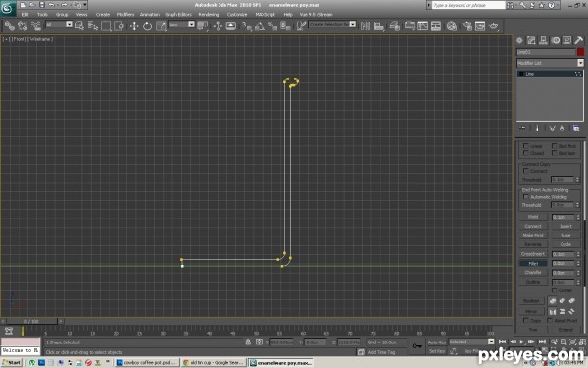
Task: Open the Render Setup icon
Action: (x=466, y=26)
